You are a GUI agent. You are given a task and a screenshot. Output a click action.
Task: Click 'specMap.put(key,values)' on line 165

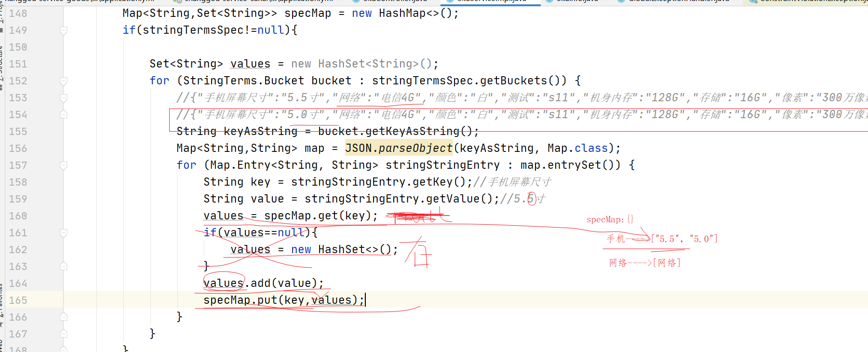click(280, 300)
